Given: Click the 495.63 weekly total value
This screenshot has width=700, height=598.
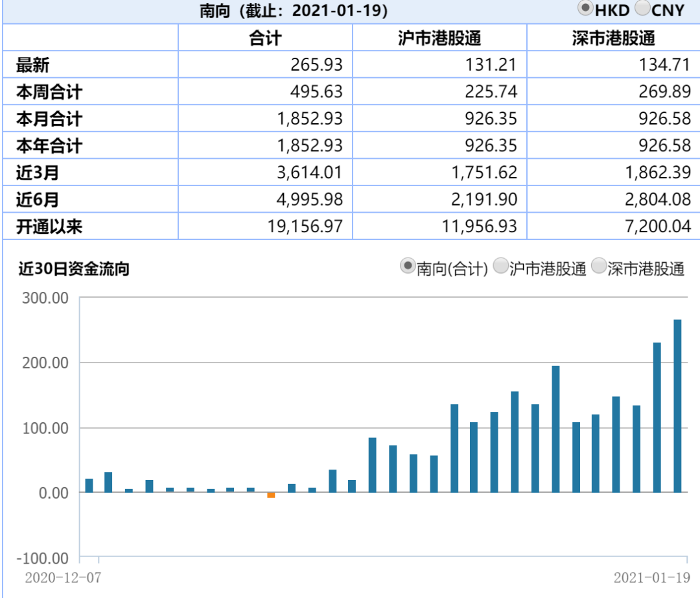Looking at the screenshot, I should click(x=316, y=91).
